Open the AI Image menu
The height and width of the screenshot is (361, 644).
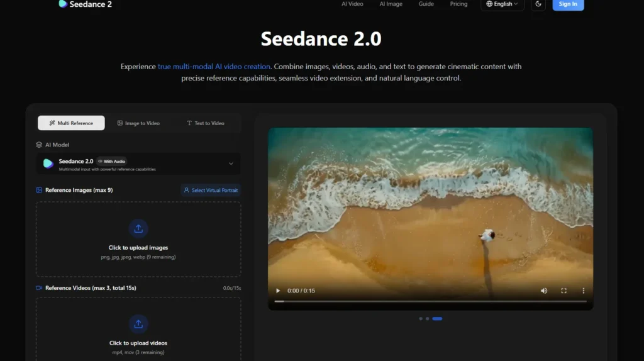pos(391,4)
